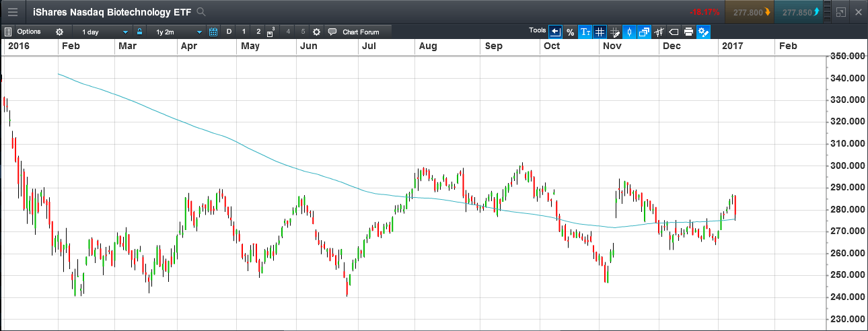The height and width of the screenshot is (331, 868).
Task: Search for another instrument with magnifier icon
Action: 201,12
